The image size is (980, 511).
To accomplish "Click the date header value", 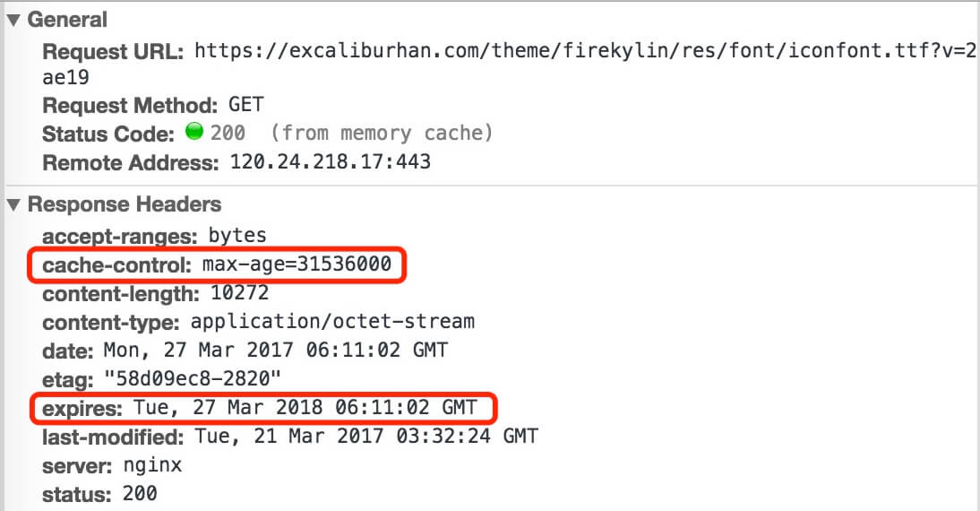I will coord(276,350).
